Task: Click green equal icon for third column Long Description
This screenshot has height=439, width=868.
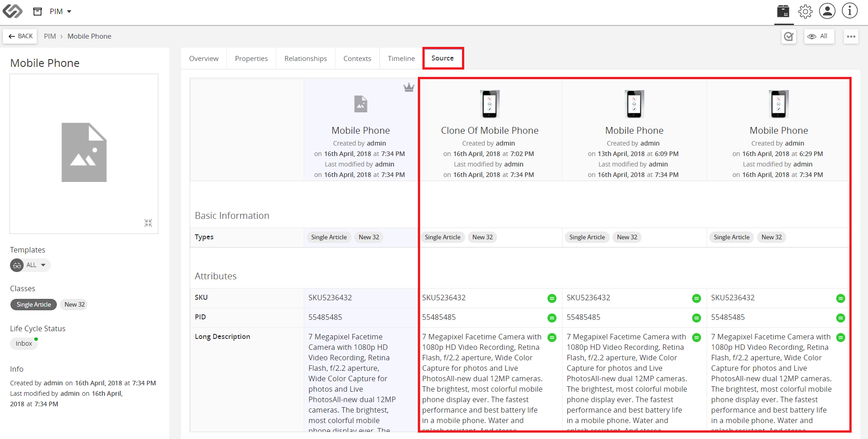Action: point(697,338)
